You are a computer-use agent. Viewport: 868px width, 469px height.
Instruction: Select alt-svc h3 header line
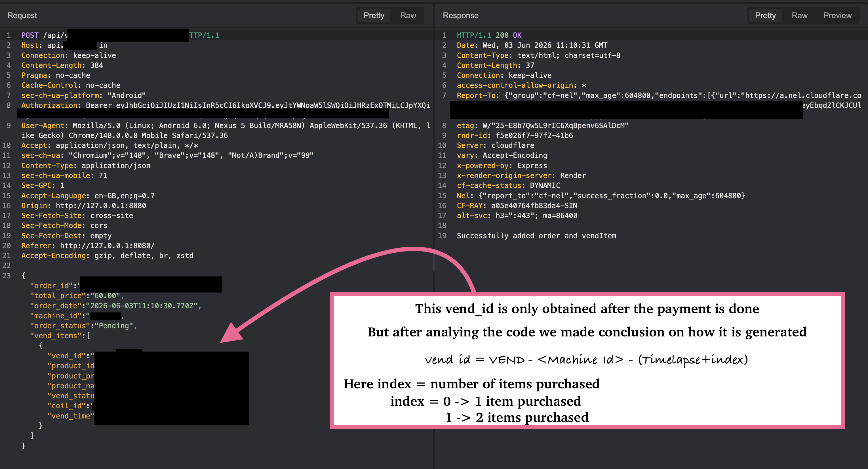pos(517,215)
